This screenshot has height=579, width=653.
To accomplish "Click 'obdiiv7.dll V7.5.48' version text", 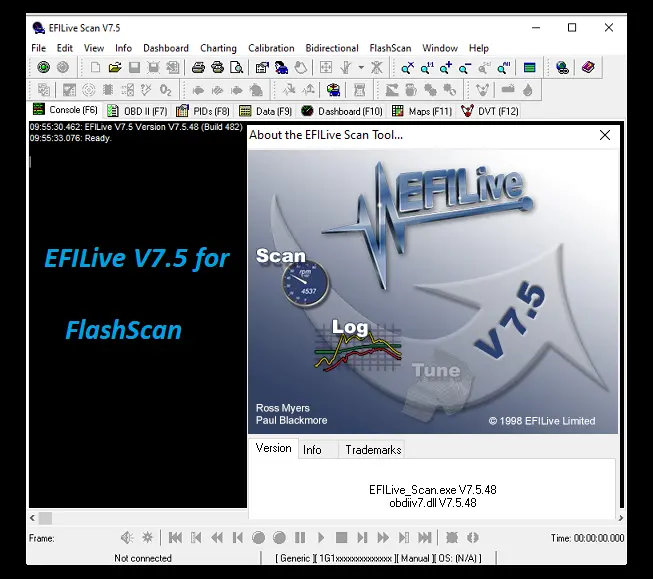I will tap(433, 503).
